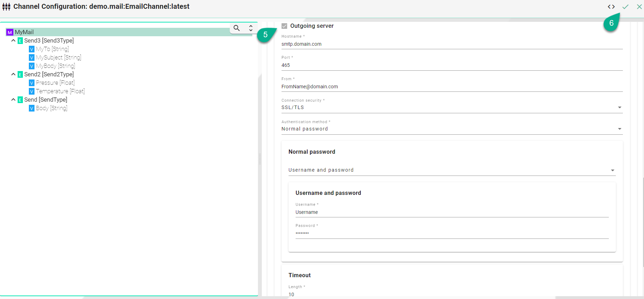Click the Password input field
The image size is (644, 299).
(452, 233)
